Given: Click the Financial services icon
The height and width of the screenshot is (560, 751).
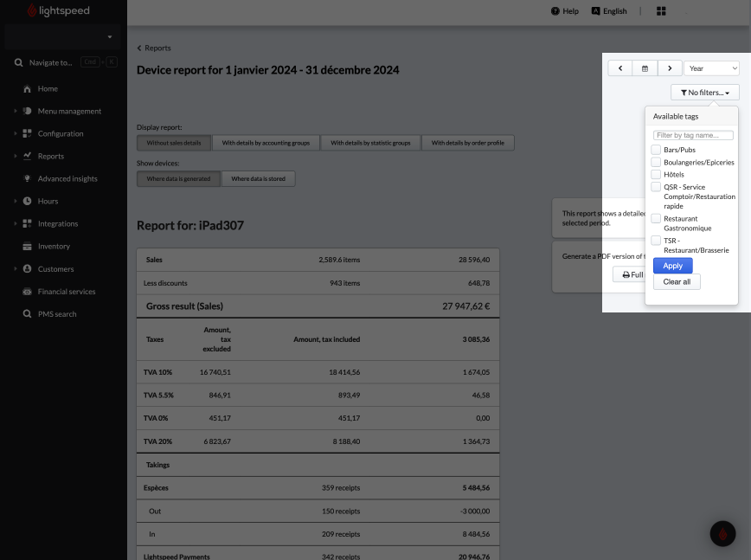Looking at the screenshot, I should (x=28, y=292).
